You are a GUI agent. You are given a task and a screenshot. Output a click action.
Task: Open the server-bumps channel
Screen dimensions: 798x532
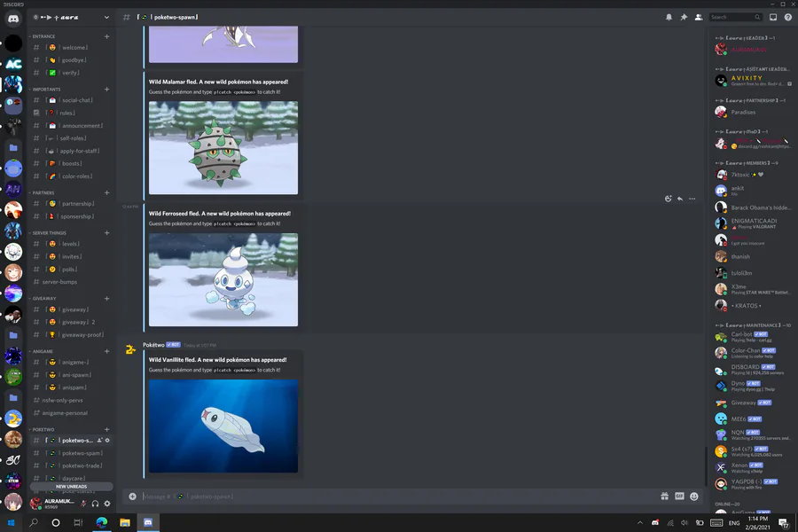pyautogui.click(x=71, y=282)
